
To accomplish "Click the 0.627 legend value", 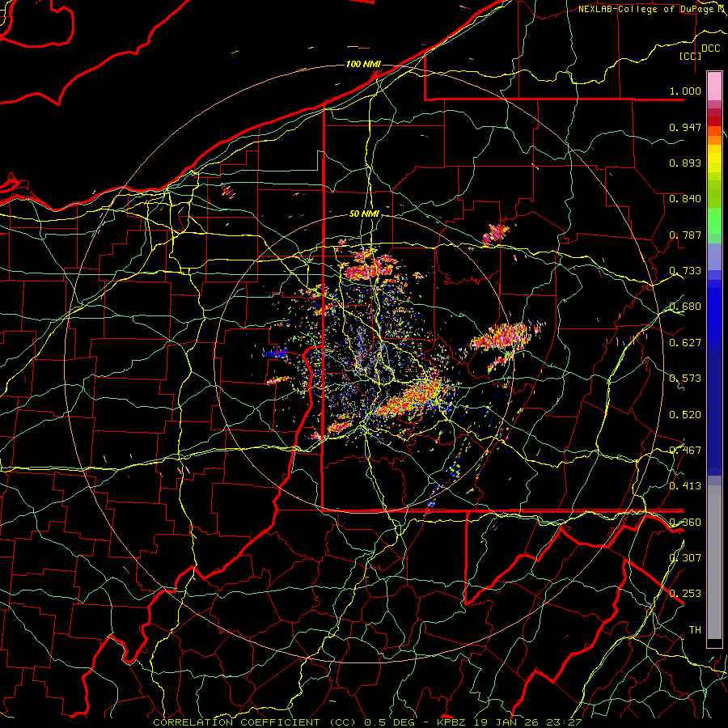I will coord(685,342).
